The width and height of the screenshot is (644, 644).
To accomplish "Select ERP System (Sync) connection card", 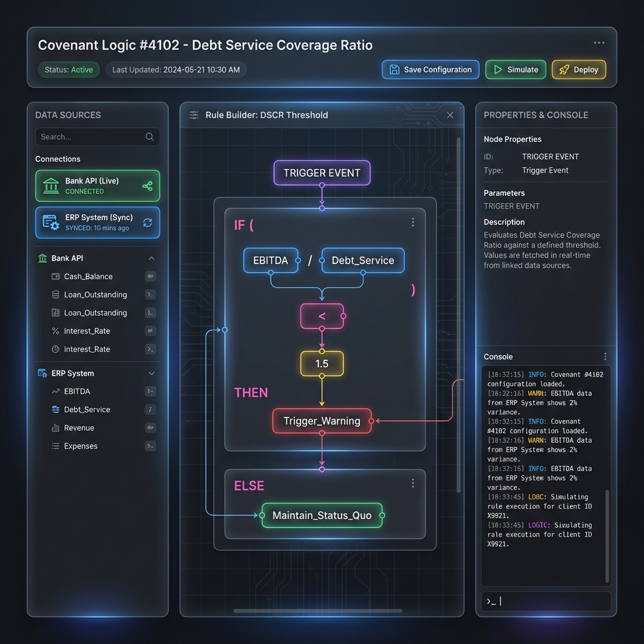I will (x=97, y=222).
